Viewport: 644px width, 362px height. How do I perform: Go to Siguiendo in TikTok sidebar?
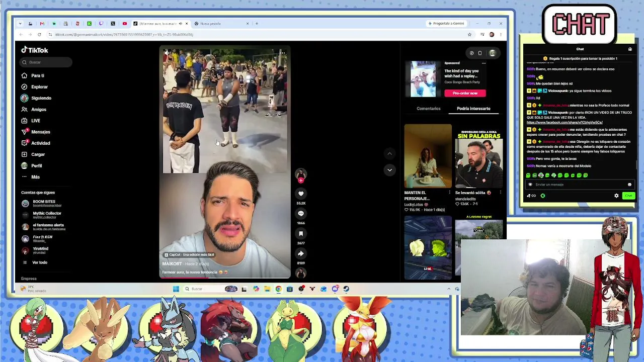click(x=36, y=98)
